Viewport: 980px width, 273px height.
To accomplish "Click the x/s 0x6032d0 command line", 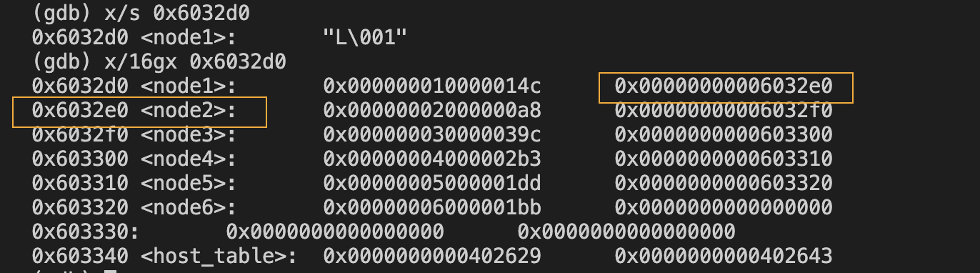I will (x=140, y=13).
